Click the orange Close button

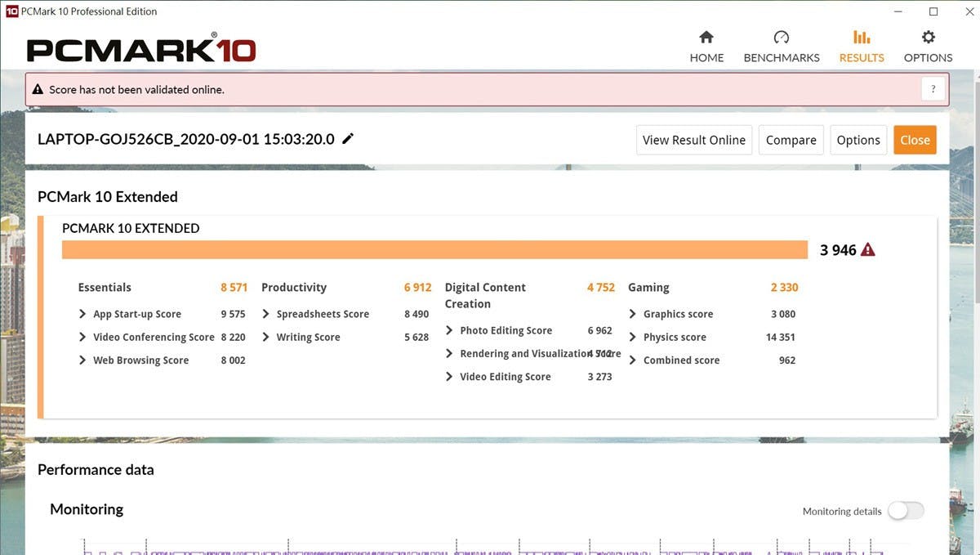point(915,140)
